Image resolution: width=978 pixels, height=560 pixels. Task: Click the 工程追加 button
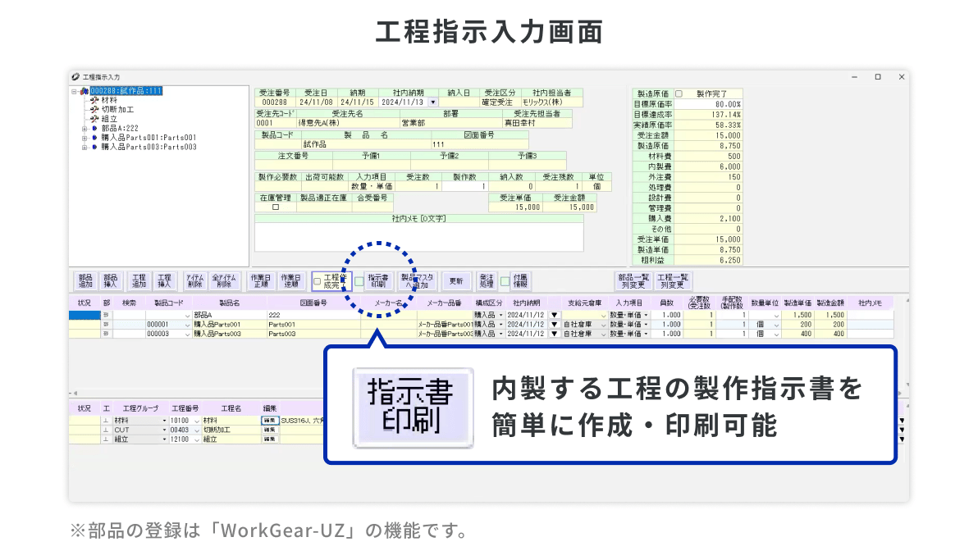point(139,281)
